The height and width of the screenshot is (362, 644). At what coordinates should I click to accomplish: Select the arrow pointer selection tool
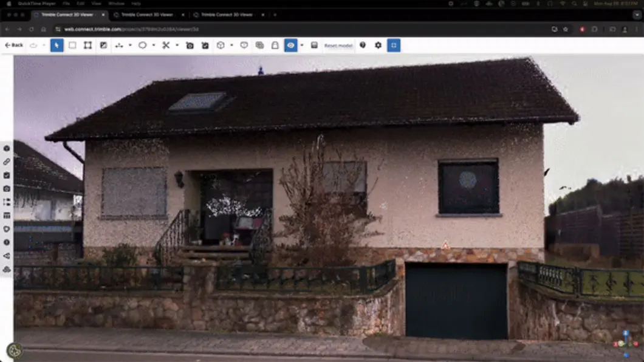tap(57, 46)
